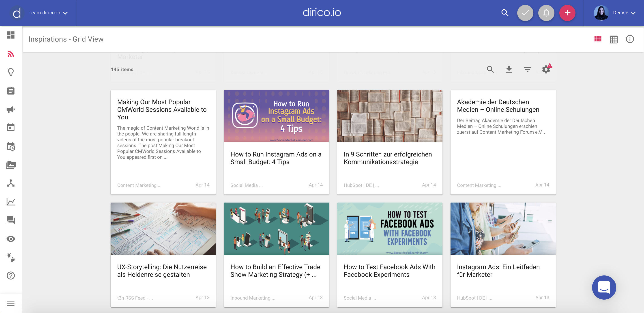Open the settings gear with warning badge
The width and height of the screenshot is (644, 313).
click(x=546, y=69)
